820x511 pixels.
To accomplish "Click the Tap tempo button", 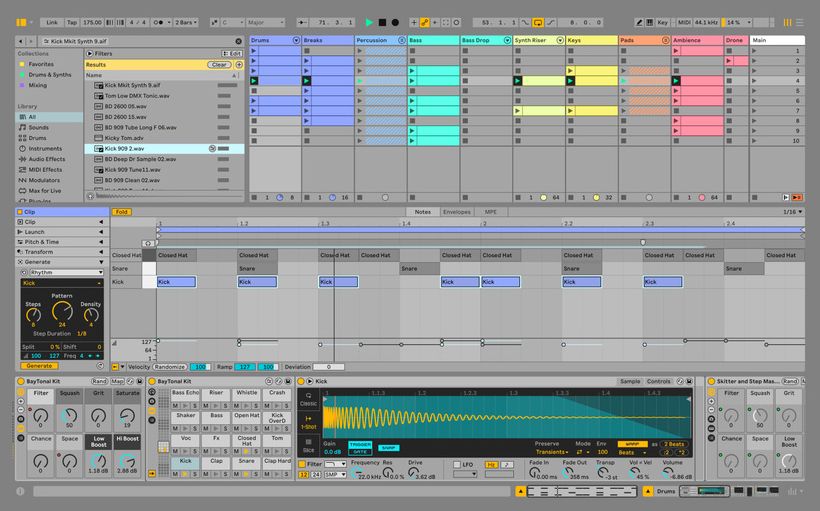I will click(x=70, y=21).
